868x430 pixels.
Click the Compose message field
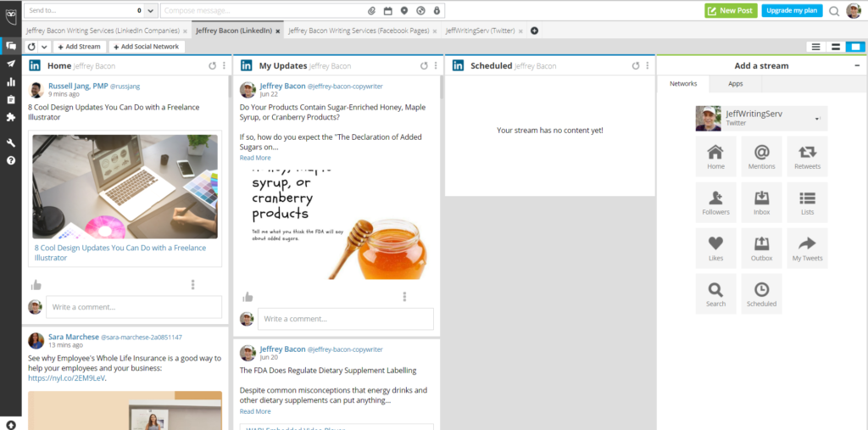(264, 10)
